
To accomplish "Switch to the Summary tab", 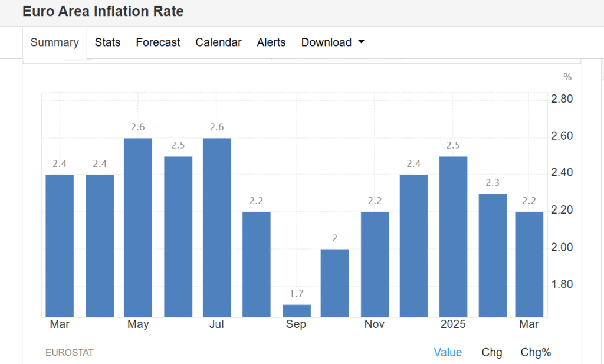I will tap(54, 42).
